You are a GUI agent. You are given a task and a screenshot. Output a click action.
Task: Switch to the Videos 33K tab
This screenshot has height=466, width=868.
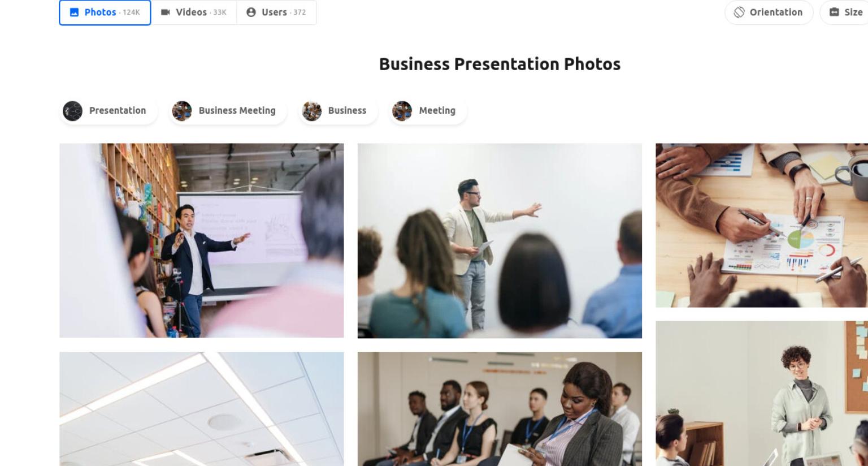click(x=194, y=12)
